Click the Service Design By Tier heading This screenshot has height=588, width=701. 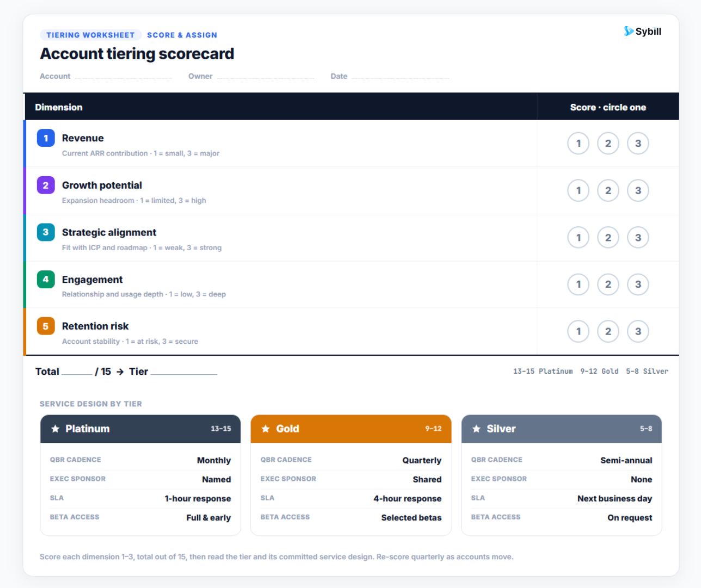tap(91, 404)
